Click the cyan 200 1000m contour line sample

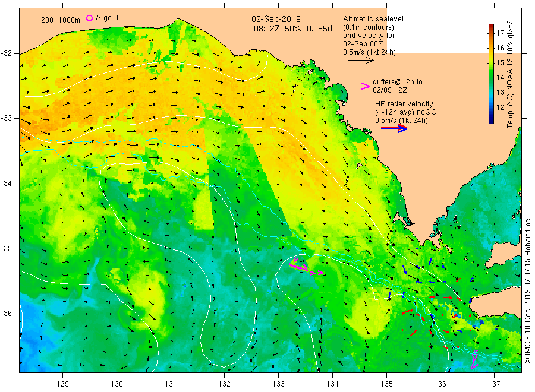[49, 26]
